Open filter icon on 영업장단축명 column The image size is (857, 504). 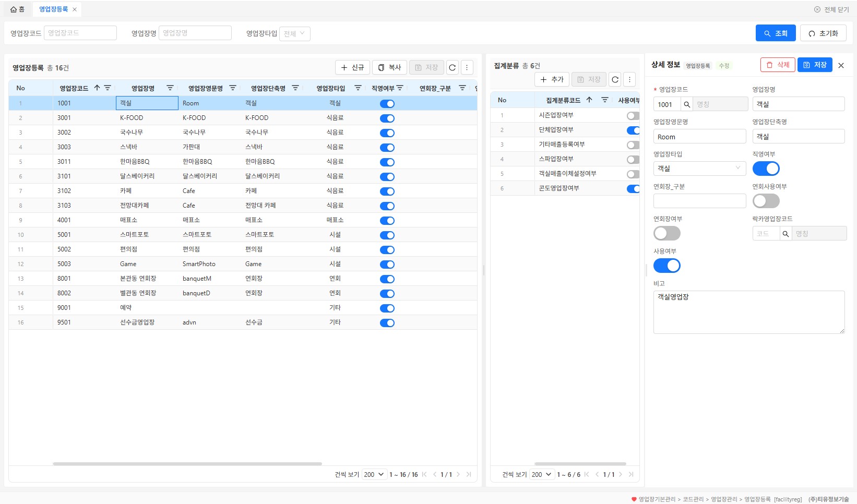point(295,88)
